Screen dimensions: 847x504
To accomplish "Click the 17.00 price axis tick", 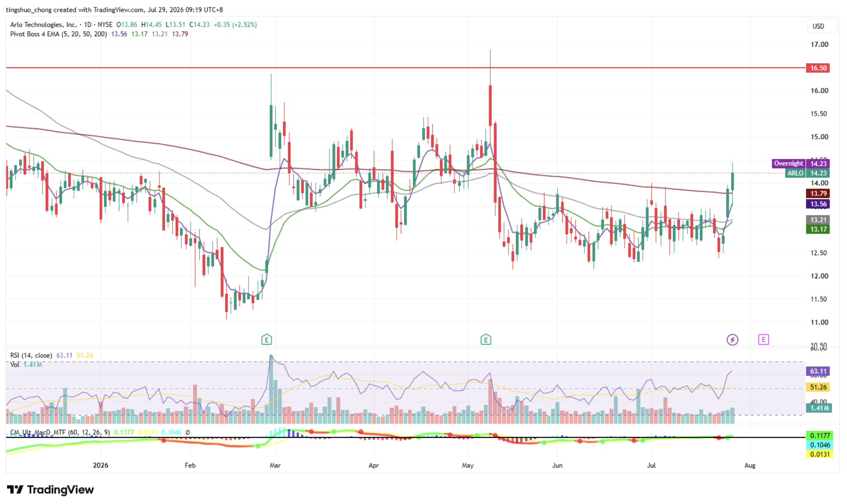I will [819, 45].
